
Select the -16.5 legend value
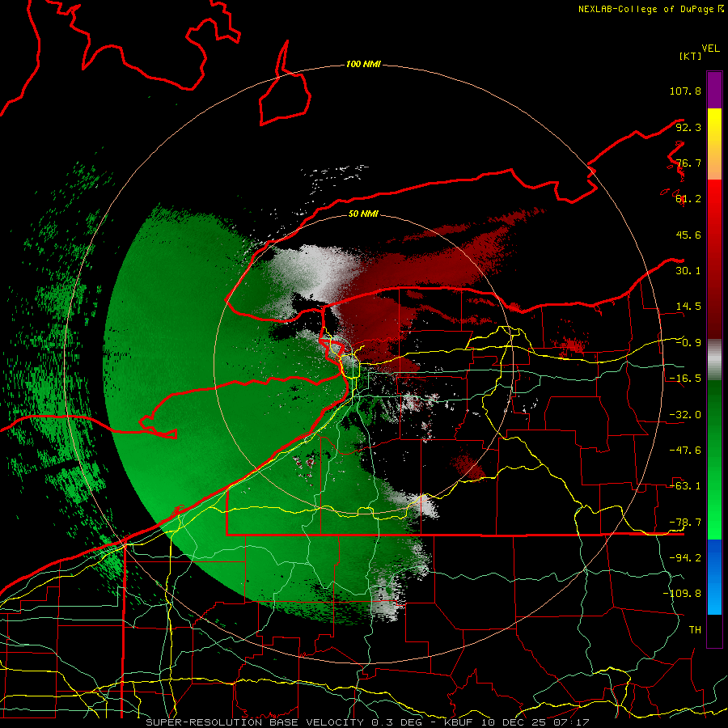[x=685, y=379]
